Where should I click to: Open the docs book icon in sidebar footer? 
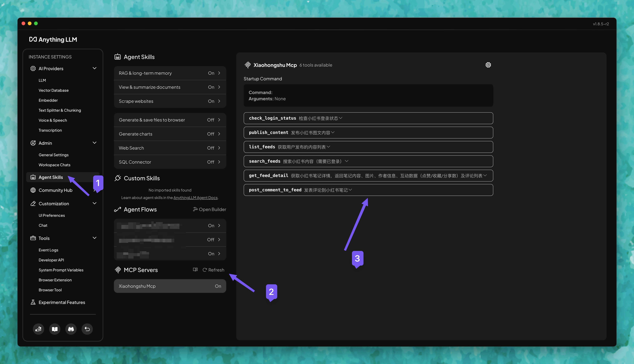55,329
